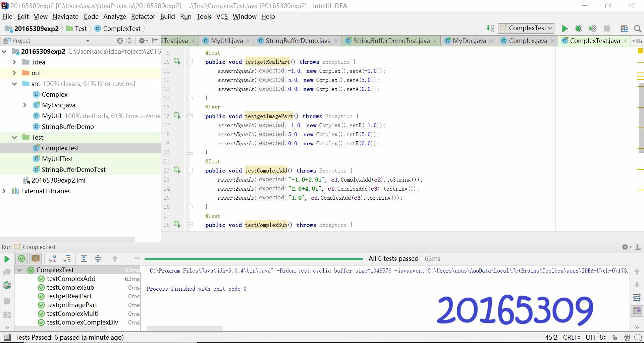
Task: Collapse ComplexTest results tree node
Action: (x=19, y=270)
